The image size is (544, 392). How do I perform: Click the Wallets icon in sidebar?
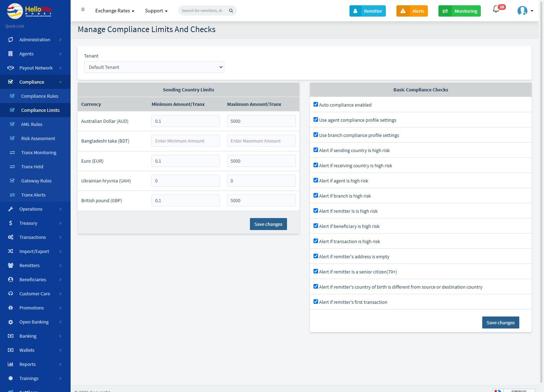coord(11,350)
